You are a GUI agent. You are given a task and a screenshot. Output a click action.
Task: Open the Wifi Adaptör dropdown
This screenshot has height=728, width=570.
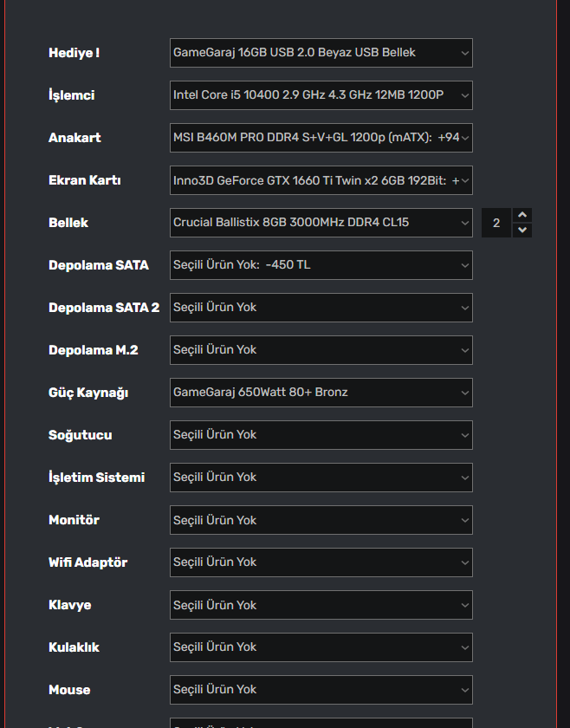321,562
